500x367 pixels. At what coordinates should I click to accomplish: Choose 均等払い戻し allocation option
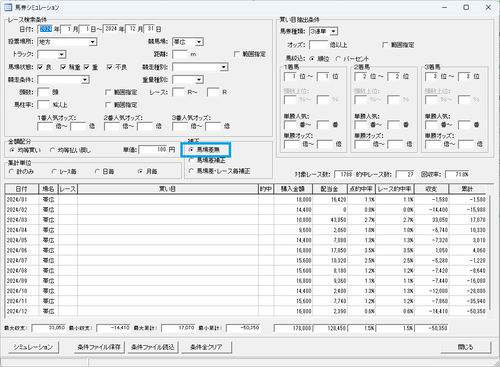click(52, 150)
